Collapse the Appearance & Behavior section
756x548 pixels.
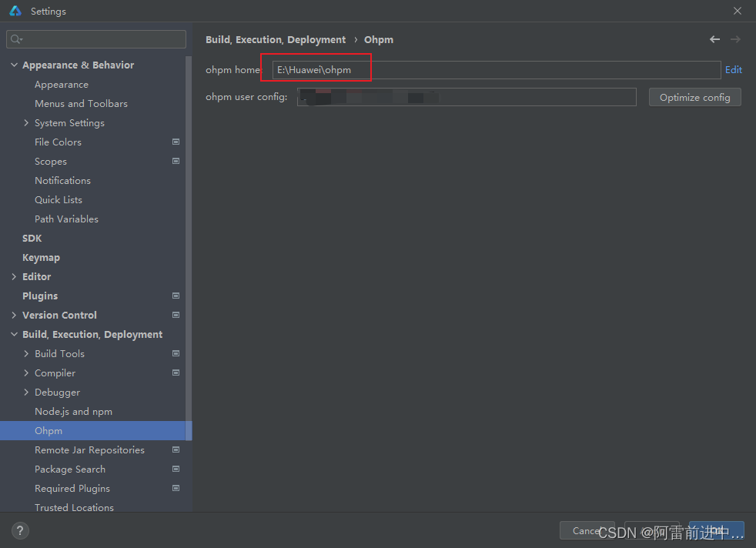coord(14,65)
